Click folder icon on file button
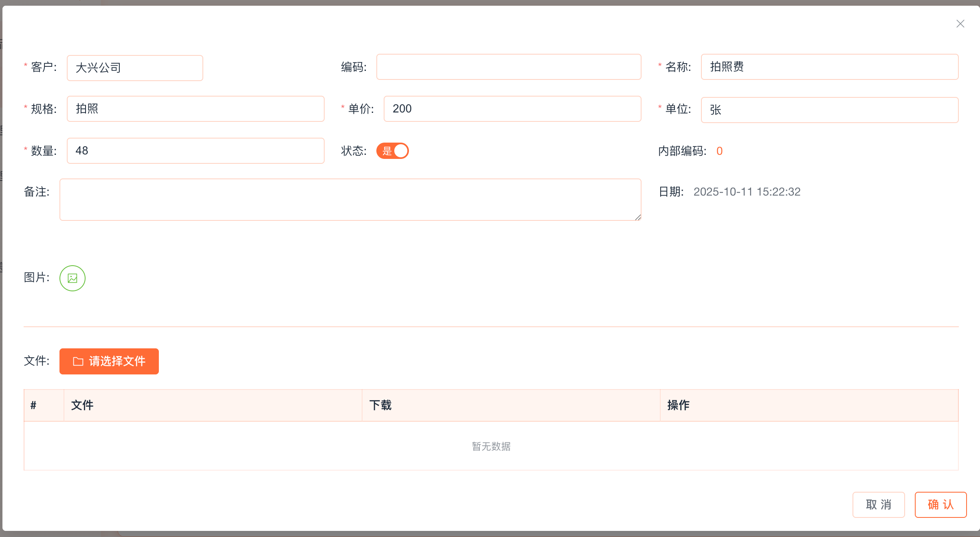 point(78,361)
